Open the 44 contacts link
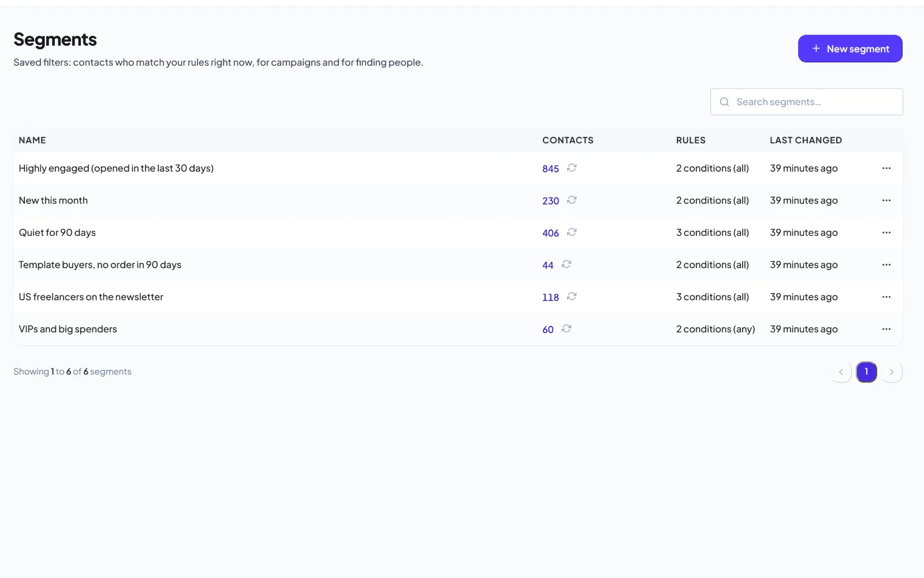 548,265
